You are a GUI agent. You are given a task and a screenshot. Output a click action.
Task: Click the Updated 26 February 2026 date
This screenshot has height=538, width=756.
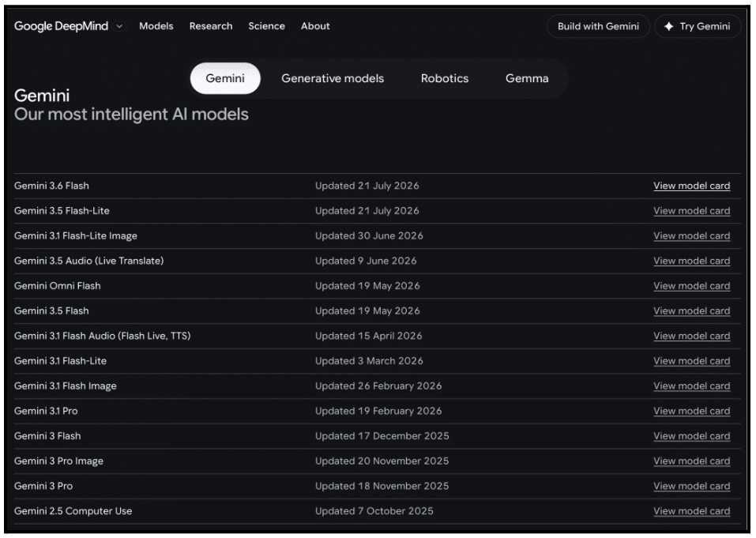pos(378,386)
